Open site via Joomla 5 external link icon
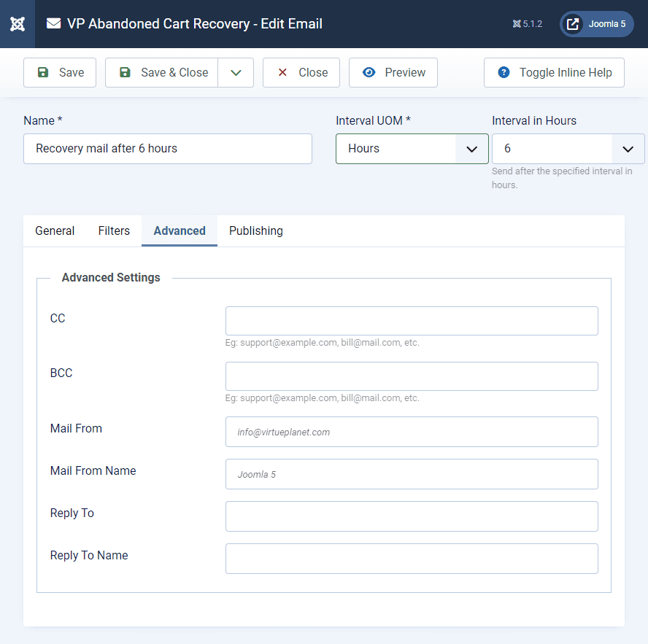 coord(572,24)
